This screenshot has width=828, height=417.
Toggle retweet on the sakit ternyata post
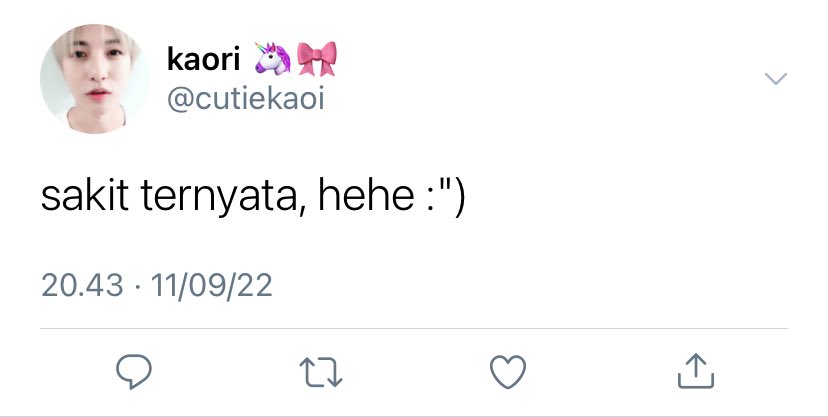click(321, 372)
